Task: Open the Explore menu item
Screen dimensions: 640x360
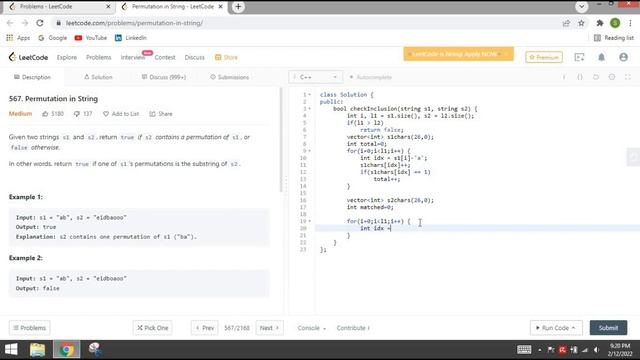Action: click(67, 57)
